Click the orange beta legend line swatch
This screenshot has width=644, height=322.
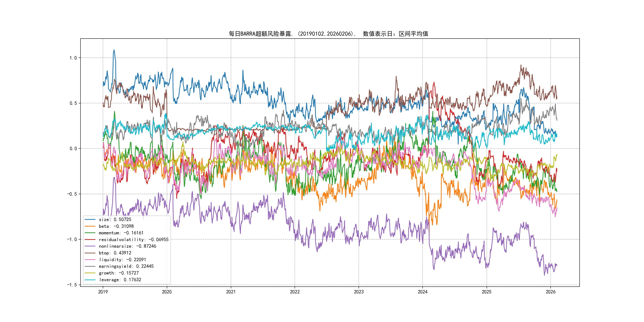(x=90, y=226)
